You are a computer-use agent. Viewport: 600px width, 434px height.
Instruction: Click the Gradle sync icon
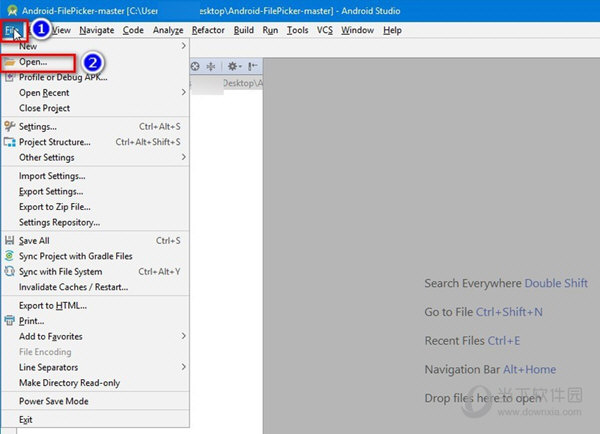click(x=10, y=256)
